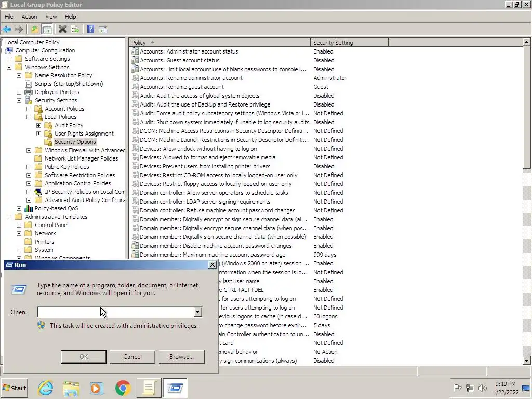Image resolution: width=532 pixels, height=399 pixels.
Task: Click the '999 days' security setting value
Action: tap(325, 255)
